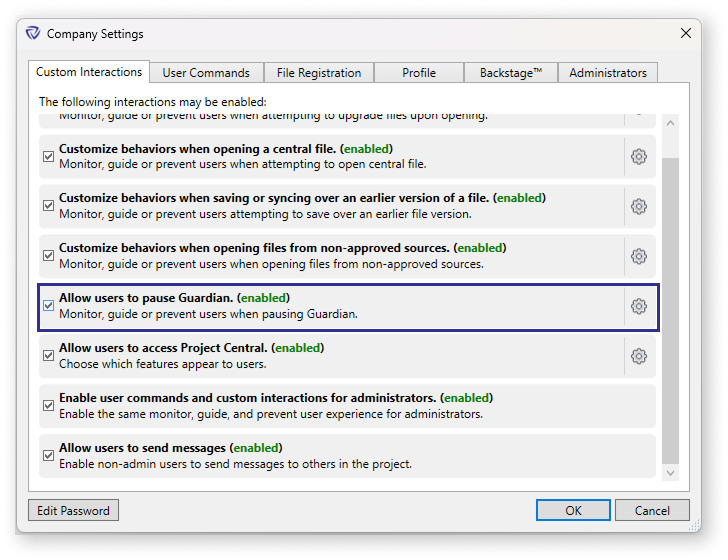
Task: Close the Company Settings dialog
Action: coord(686,33)
